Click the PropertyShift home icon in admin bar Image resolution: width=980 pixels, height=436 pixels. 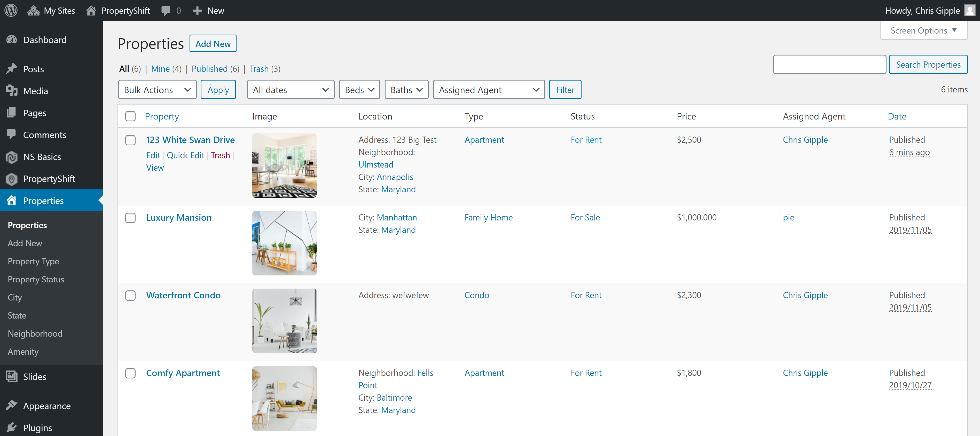(91, 10)
